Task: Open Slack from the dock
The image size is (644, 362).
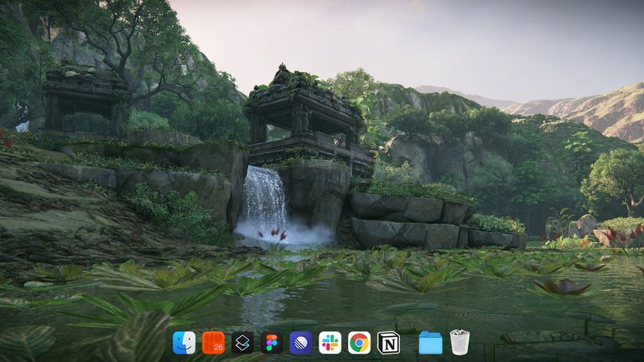Action: tap(330, 343)
